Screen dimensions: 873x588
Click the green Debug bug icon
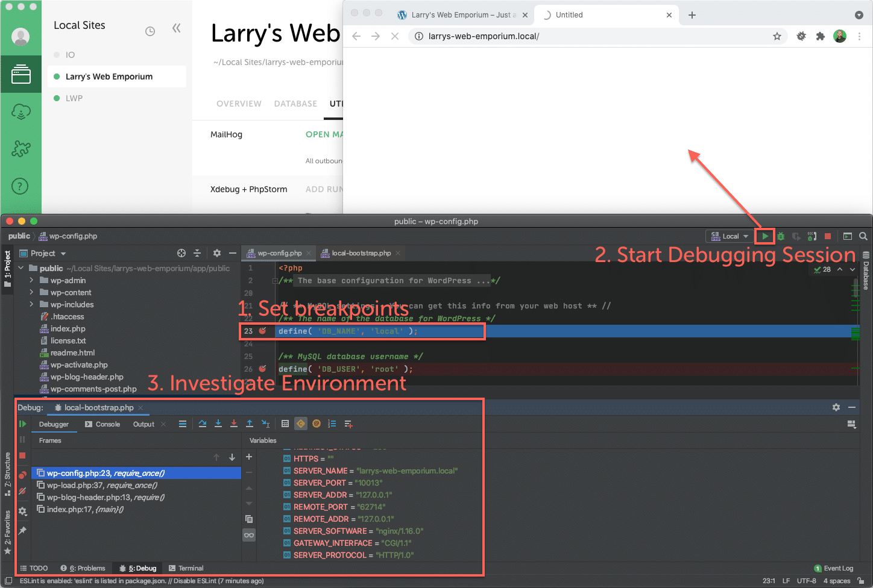(781, 236)
